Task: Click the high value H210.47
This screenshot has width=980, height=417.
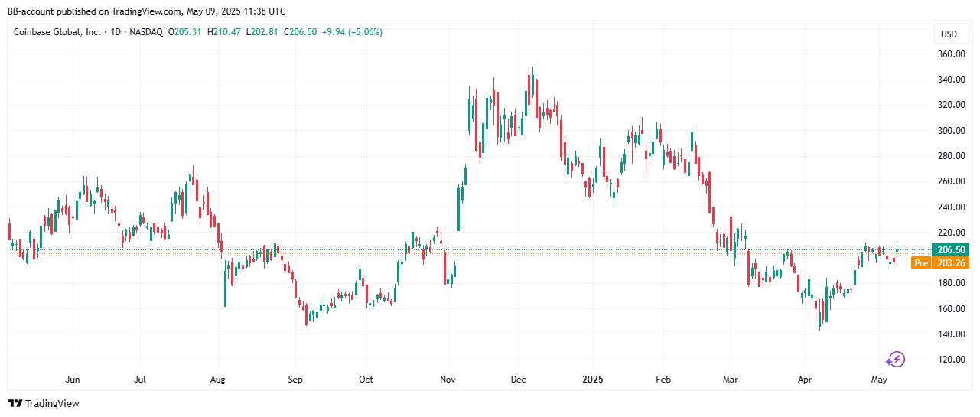Action: click(224, 32)
